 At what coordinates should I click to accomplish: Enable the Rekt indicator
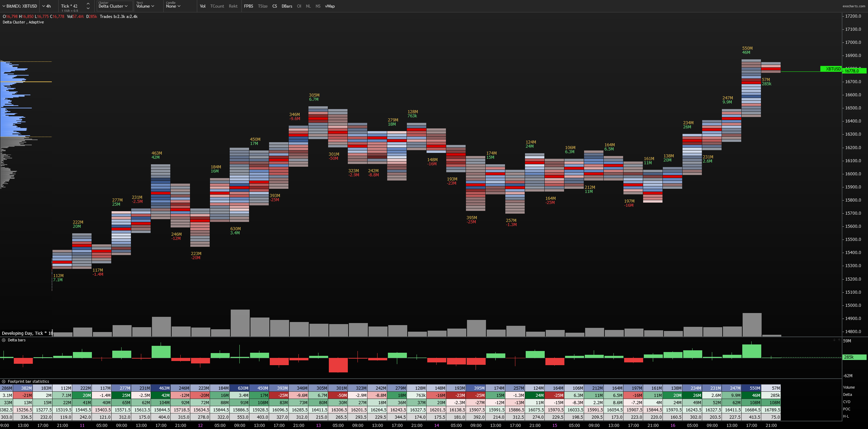click(233, 6)
